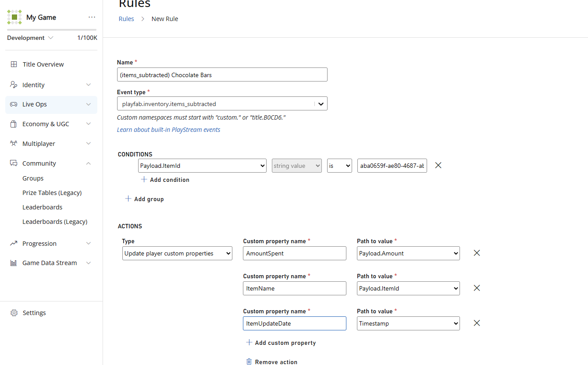Click the Add condition button

point(165,180)
